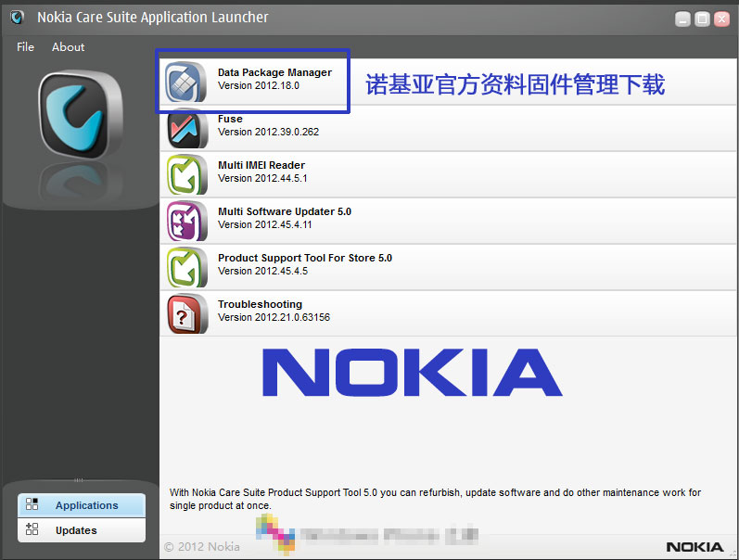Switch to the Updates tab
This screenshot has height=560, width=739.
[x=82, y=530]
